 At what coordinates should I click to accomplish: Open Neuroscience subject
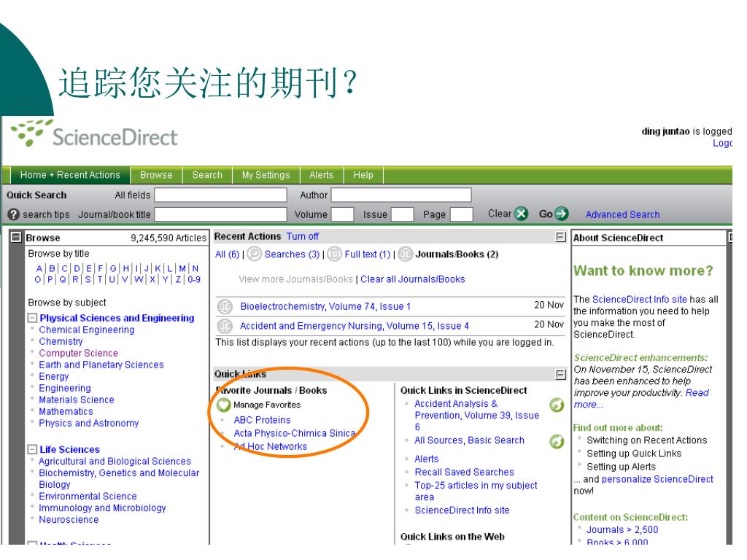(69, 519)
